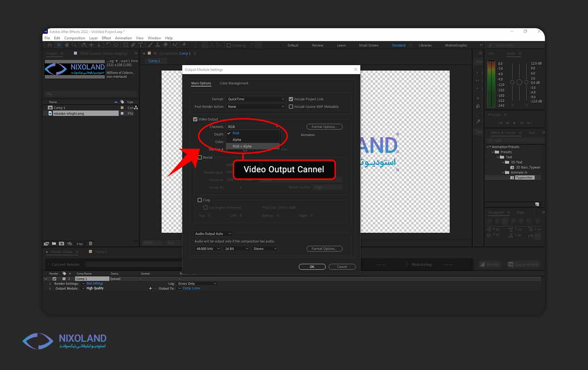Screen dimensions: 588x370
Task: Click the left audio level slider
Action: click(x=512, y=82)
